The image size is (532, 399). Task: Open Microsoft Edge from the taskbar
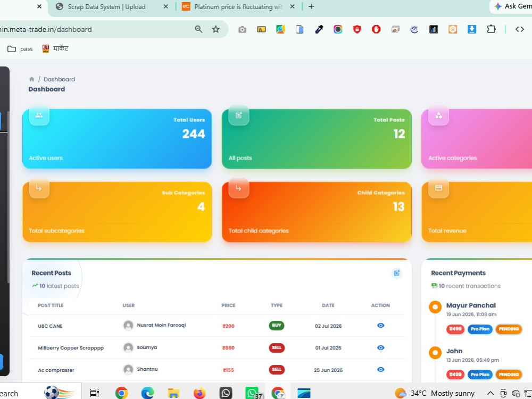click(x=147, y=393)
